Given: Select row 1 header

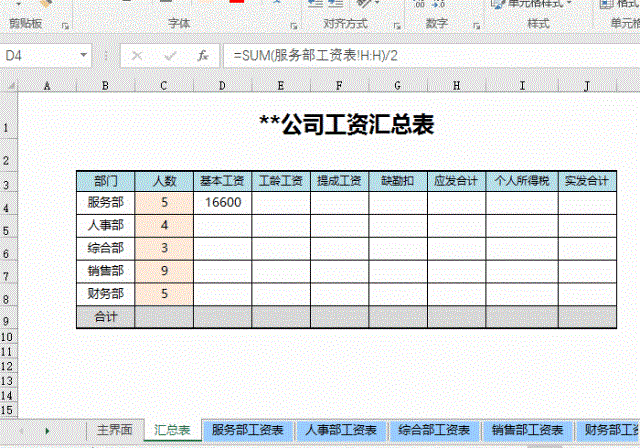Looking at the screenshot, I should click(x=9, y=115).
